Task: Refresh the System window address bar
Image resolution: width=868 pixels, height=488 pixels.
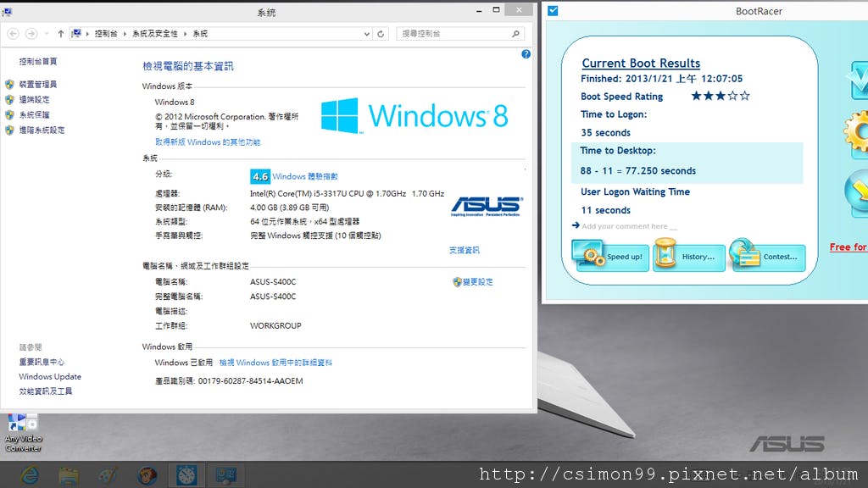Action: pos(381,34)
